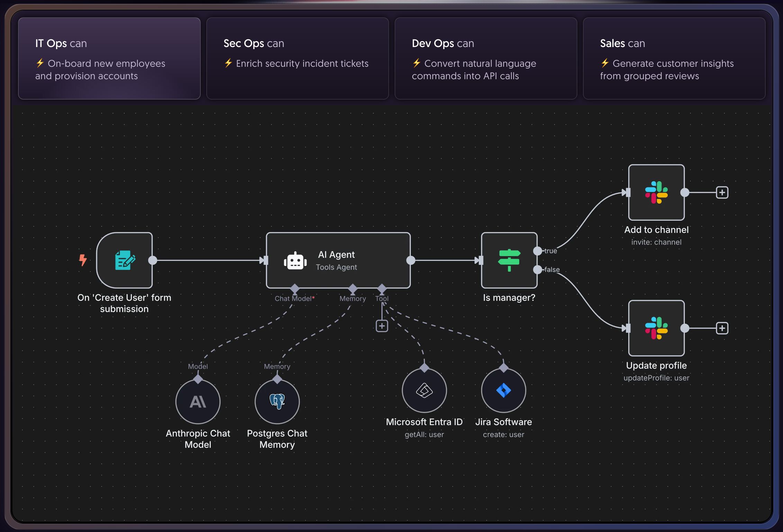Click the 'Is manager?' signpost node
Image resolution: width=783 pixels, height=532 pixels.
pyautogui.click(x=509, y=260)
